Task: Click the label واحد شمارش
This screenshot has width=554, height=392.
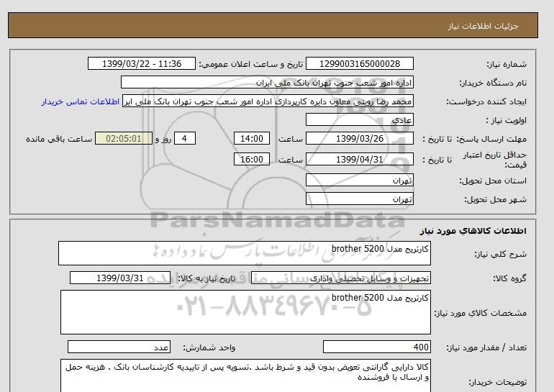Action: click(x=209, y=347)
